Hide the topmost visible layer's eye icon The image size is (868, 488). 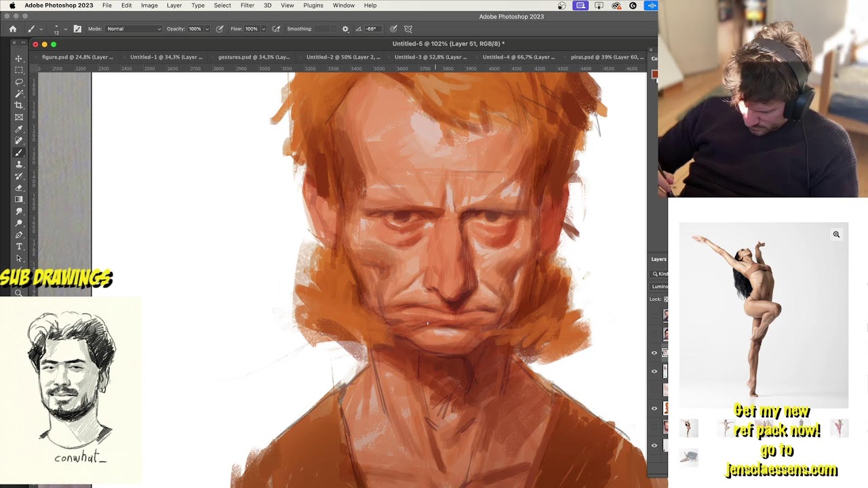point(654,352)
